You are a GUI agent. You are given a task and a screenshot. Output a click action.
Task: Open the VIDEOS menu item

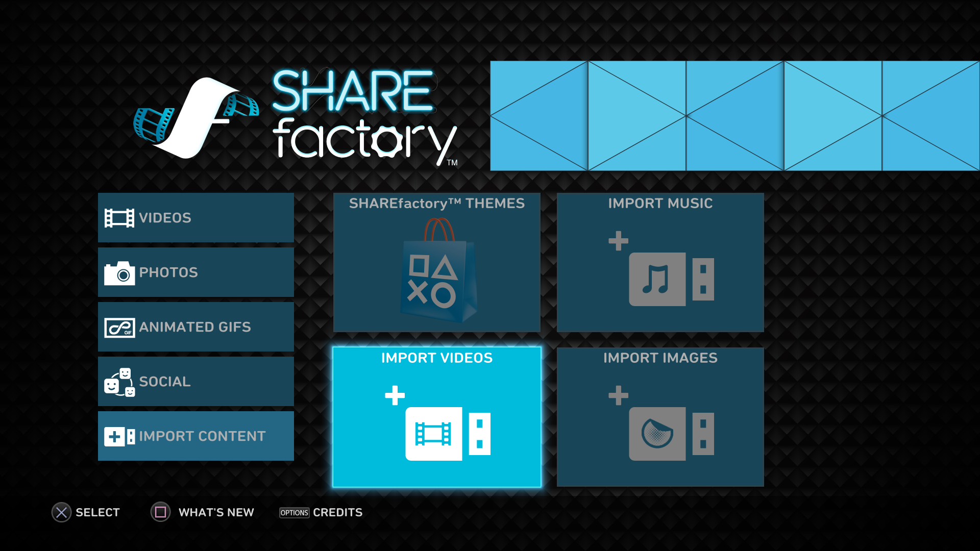point(194,217)
